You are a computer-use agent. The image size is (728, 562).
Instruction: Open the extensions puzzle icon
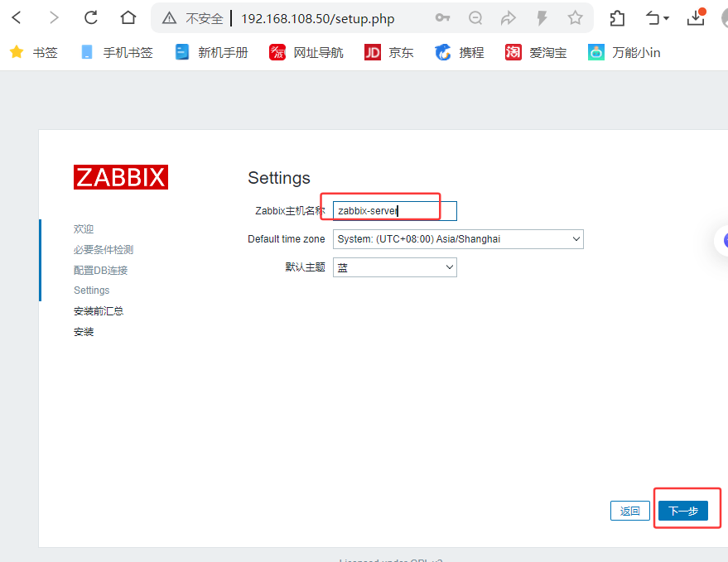tap(617, 18)
